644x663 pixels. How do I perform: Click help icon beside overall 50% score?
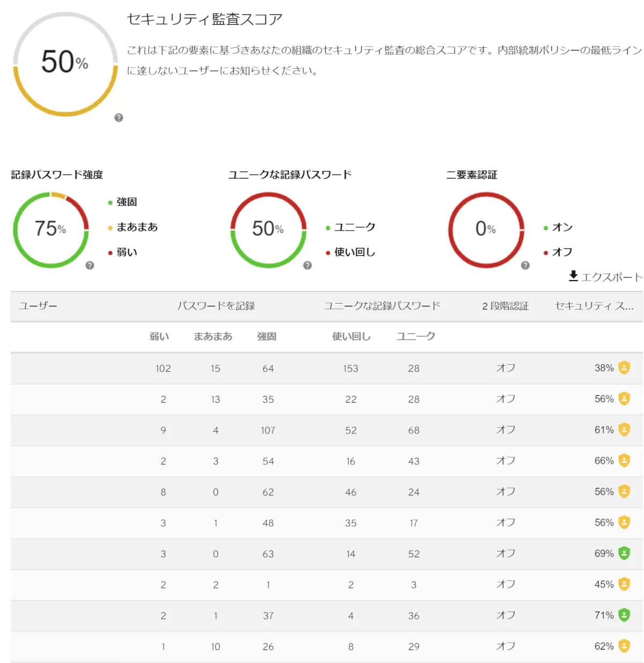click(x=119, y=118)
